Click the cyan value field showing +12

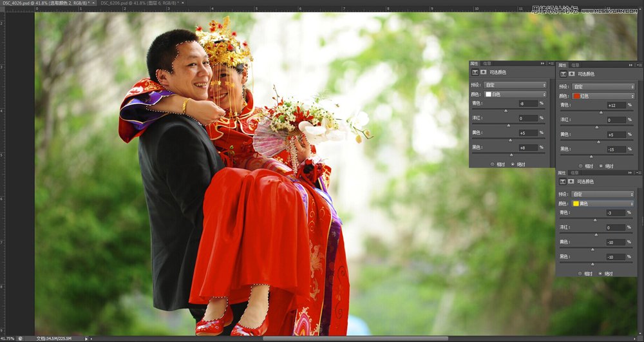pos(616,105)
